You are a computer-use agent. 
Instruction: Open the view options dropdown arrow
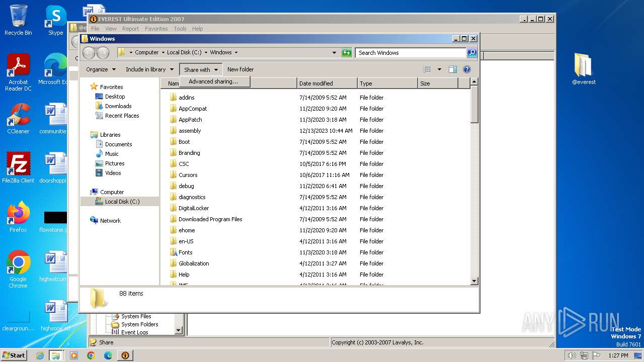439,69
